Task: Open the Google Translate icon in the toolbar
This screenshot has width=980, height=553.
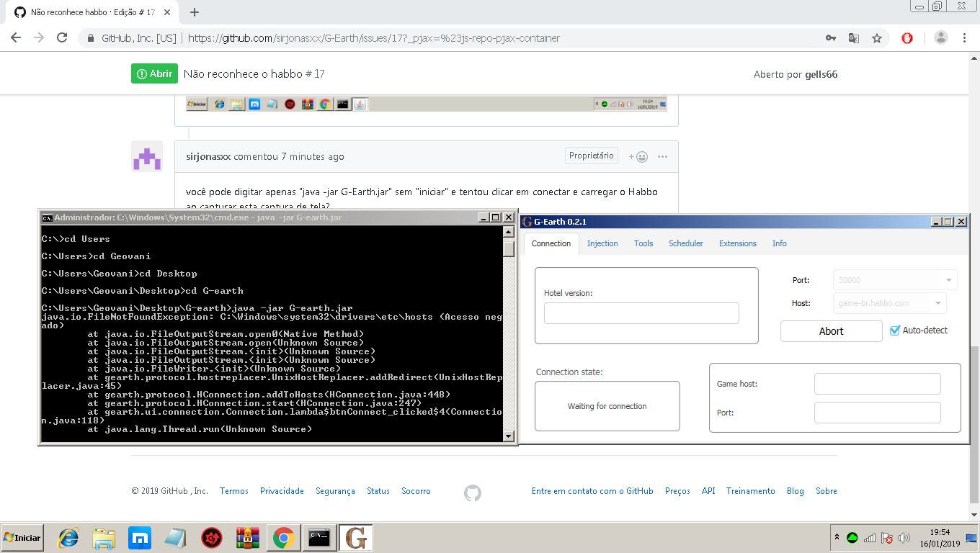Action: pos(854,37)
